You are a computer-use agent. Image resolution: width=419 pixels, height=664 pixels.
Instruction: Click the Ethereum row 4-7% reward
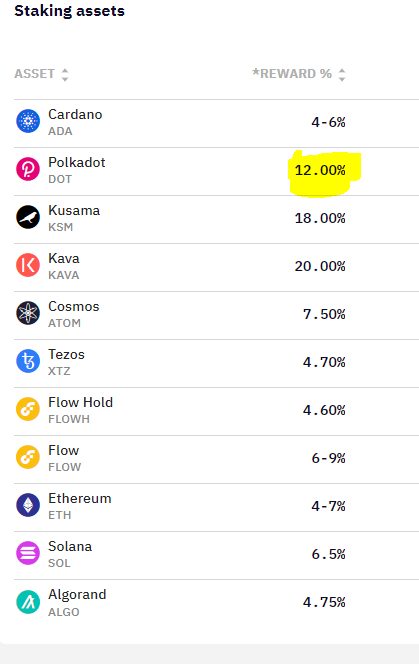pos(328,506)
